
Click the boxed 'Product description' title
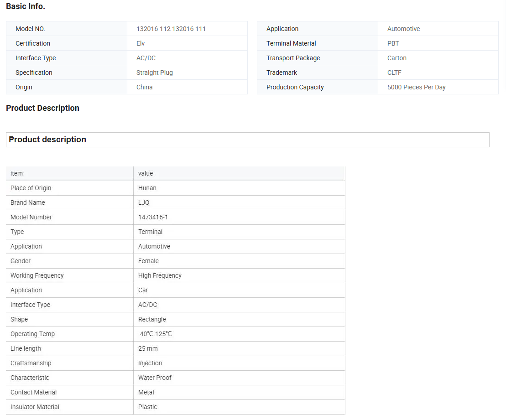tap(47, 140)
